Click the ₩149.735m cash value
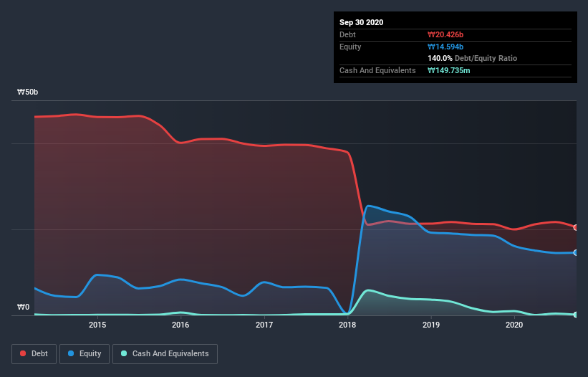588x377 pixels. (x=448, y=70)
